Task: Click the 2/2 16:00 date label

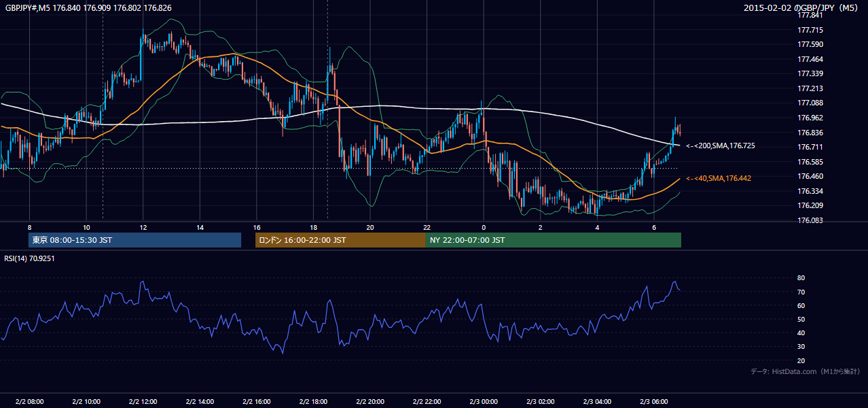Action: [256, 401]
